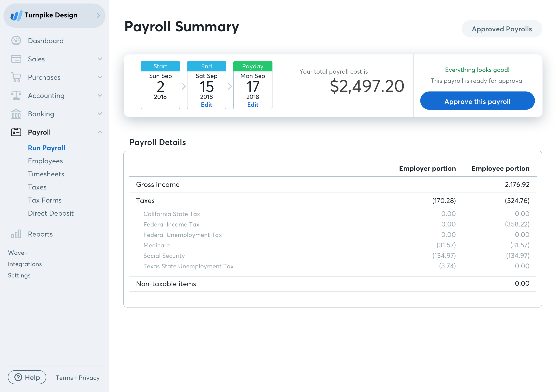Click the Accounting scales icon
Image resolution: width=558 pixels, height=392 pixels.
[x=16, y=95]
